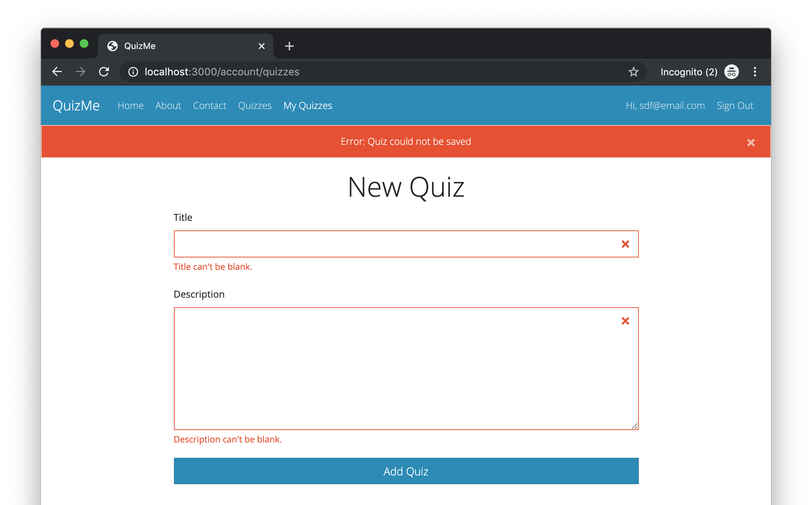Image resolution: width=812 pixels, height=505 pixels.
Task: Click the page reload icon
Action: coord(104,72)
